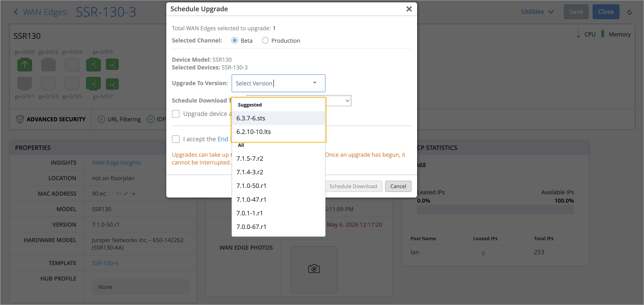Open the SSR-130-4 template link
The width and height of the screenshot is (644, 305).
pyautogui.click(x=105, y=263)
